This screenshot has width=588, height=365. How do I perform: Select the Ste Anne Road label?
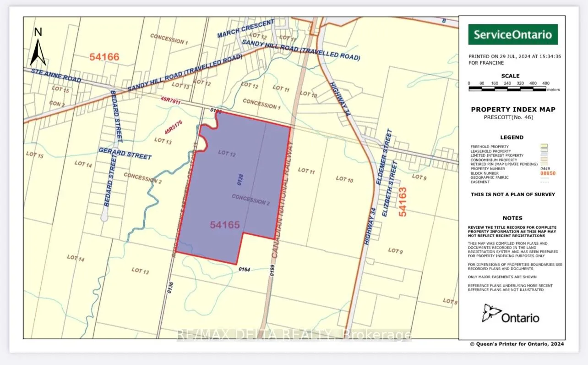click(55, 76)
